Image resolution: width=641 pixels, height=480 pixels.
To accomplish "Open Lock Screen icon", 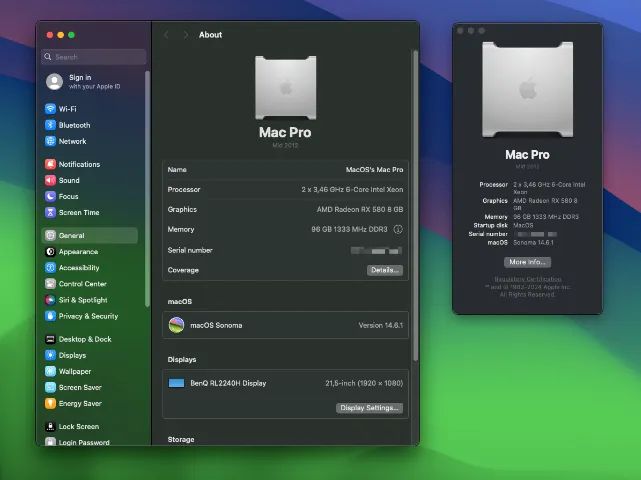I will coord(50,426).
